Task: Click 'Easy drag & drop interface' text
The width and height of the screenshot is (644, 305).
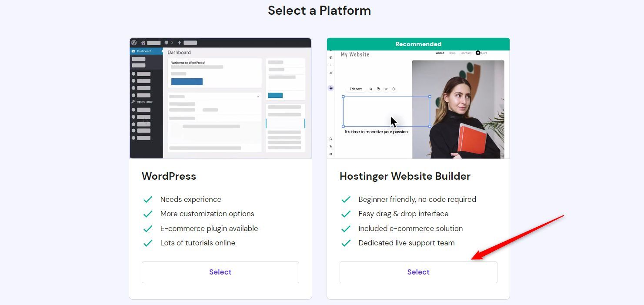Action: pyautogui.click(x=403, y=214)
